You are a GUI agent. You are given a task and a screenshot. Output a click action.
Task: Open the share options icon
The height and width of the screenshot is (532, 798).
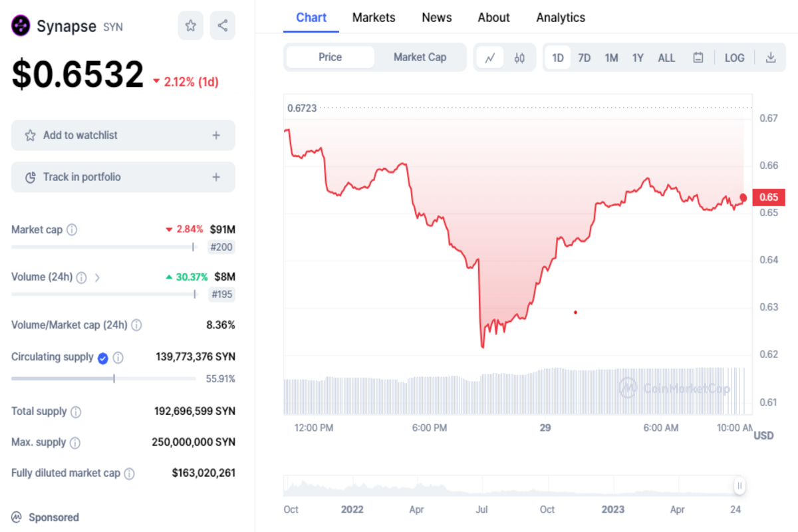pyautogui.click(x=223, y=26)
